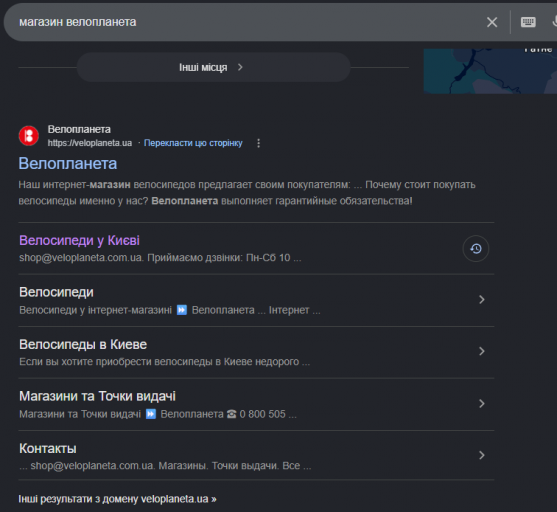
Task: Expand Магазини та Точки видачі chevron
Action: click(482, 404)
